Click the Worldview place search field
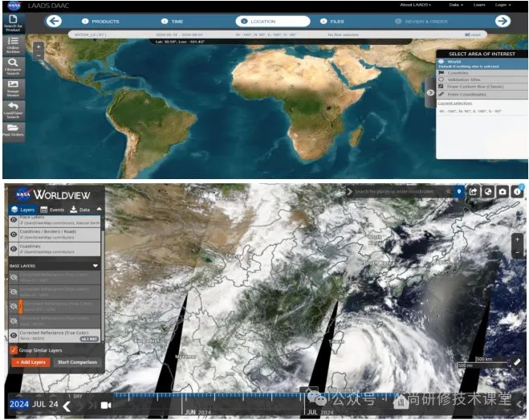This screenshot has width=529, height=420. [x=400, y=191]
